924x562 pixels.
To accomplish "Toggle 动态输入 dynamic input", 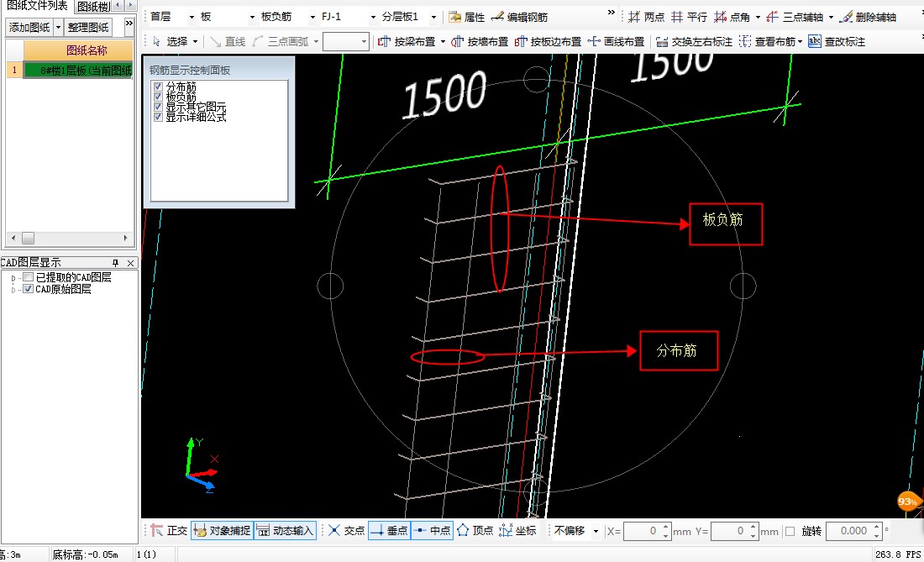I will click(x=286, y=531).
